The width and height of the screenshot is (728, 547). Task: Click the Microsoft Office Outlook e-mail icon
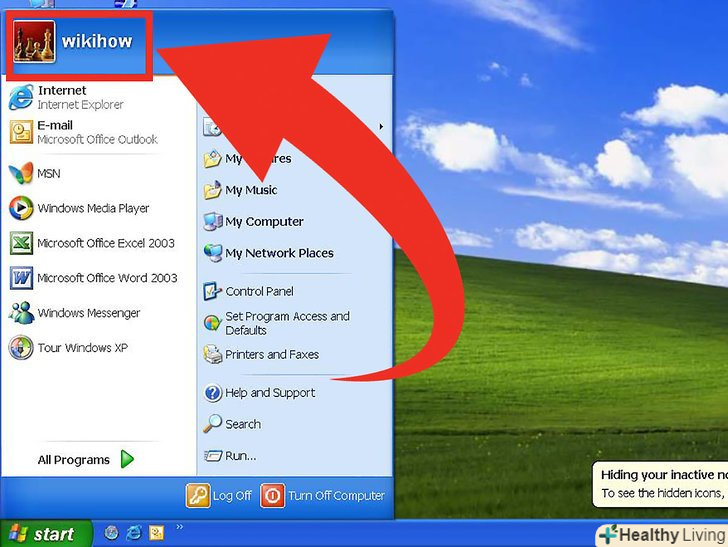21,132
